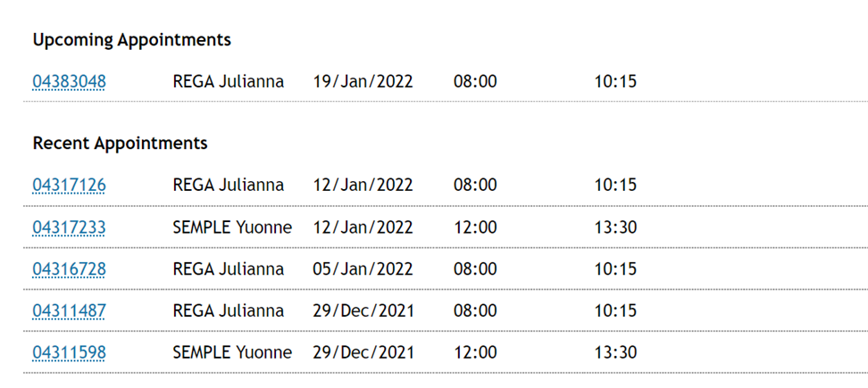
Task: Open appointment link 04311598
Action: click(69, 352)
